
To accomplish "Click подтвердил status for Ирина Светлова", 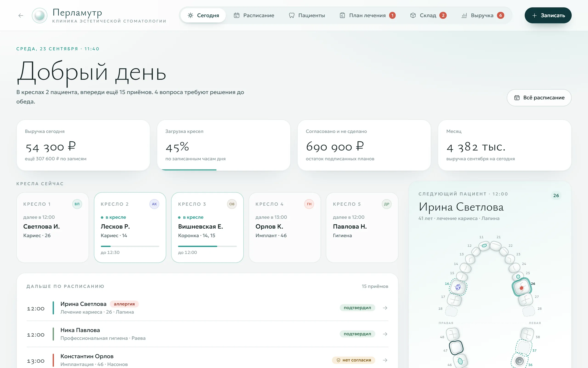I will (357, 308).
